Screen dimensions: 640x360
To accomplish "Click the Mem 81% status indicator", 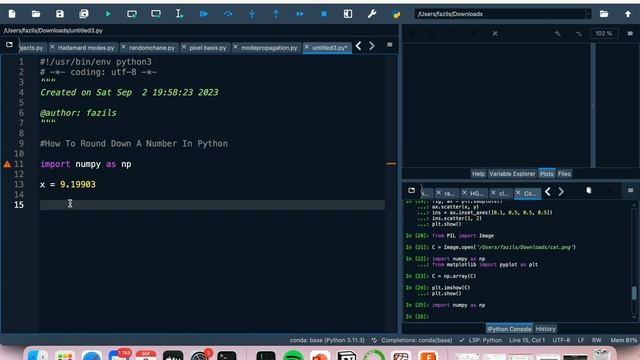I will click(624, 340).
